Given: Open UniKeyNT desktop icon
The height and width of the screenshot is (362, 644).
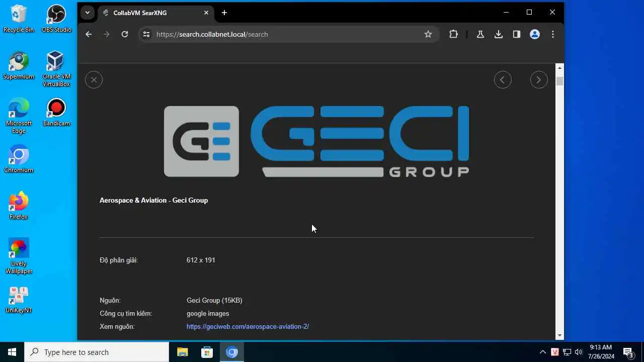Looking at the screenshot, I should click(19, 299).
